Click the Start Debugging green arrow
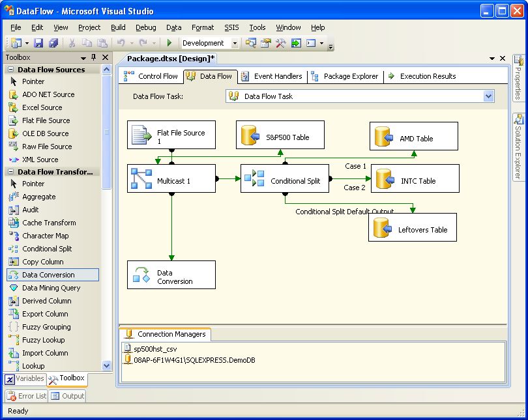Viewport: 528px width, 420px height. (x=169, y=43)
